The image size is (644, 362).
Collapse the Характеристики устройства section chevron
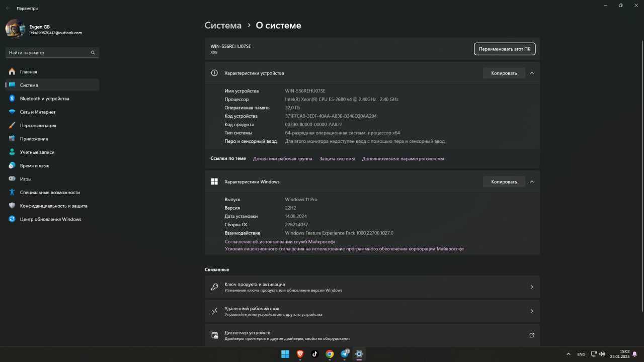(532, 73)
